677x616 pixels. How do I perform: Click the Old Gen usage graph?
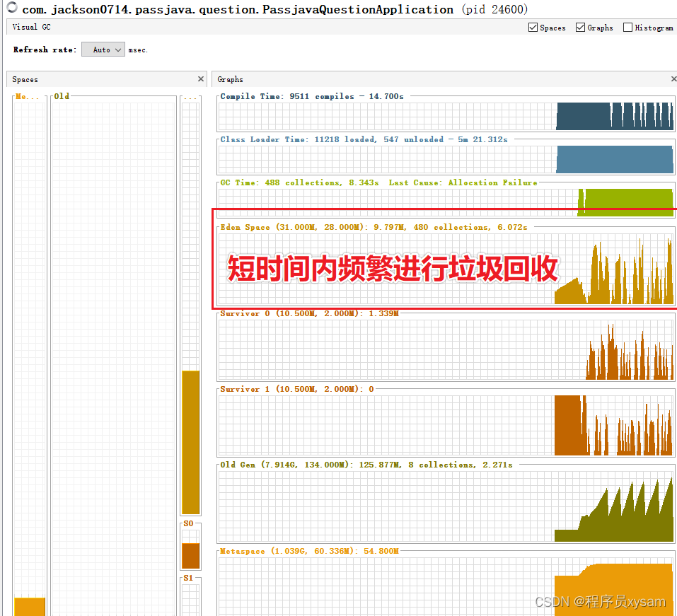tap(446, 506)
